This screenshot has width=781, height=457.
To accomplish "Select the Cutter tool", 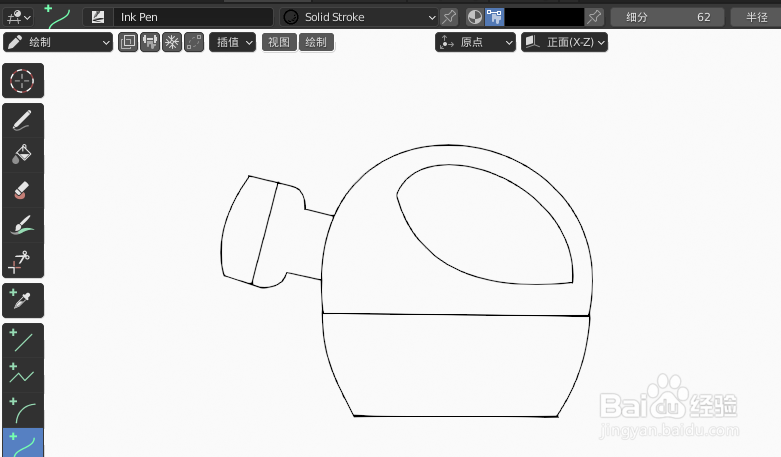I will pyautogui.click(x=23, y=260).
